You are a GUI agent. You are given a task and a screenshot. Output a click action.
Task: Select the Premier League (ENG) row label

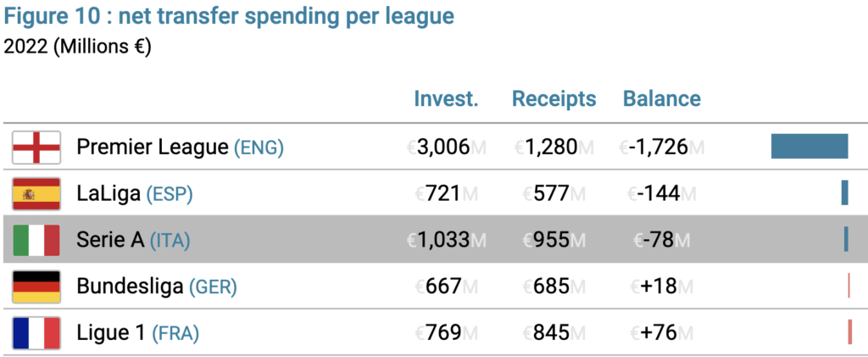pos(180,148)
